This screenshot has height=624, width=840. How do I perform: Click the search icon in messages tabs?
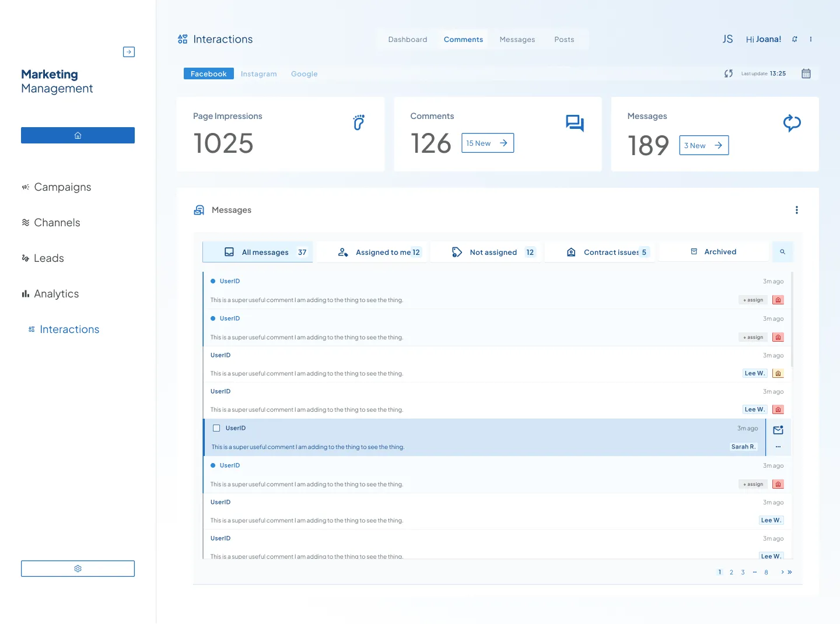[782, 252]
